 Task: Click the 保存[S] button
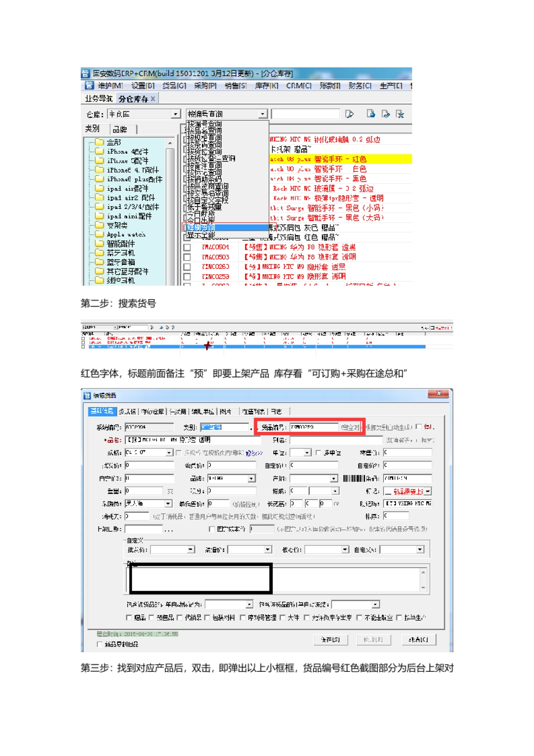tap(330, 639)
